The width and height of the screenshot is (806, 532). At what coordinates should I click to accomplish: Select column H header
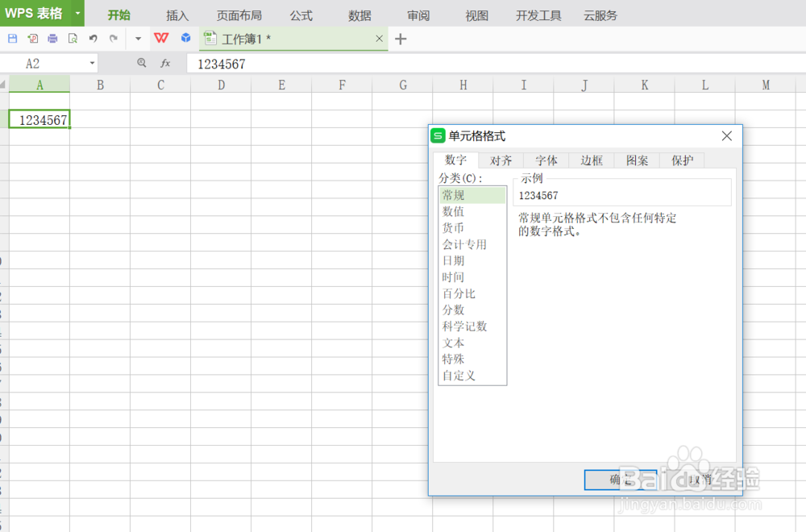[x=463, y=85]
